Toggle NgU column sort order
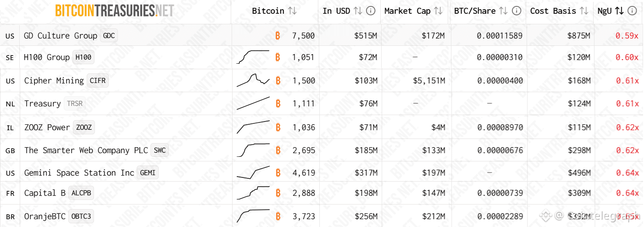 coord(619,11)
